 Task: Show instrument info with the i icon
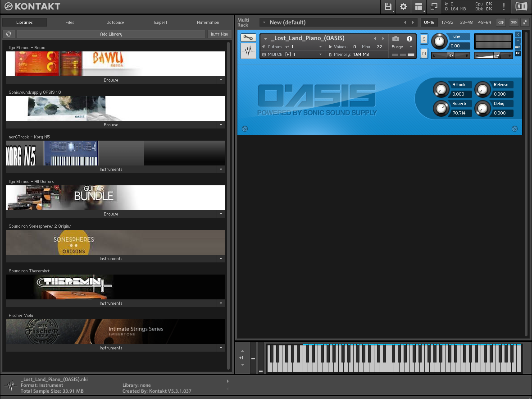409,39
